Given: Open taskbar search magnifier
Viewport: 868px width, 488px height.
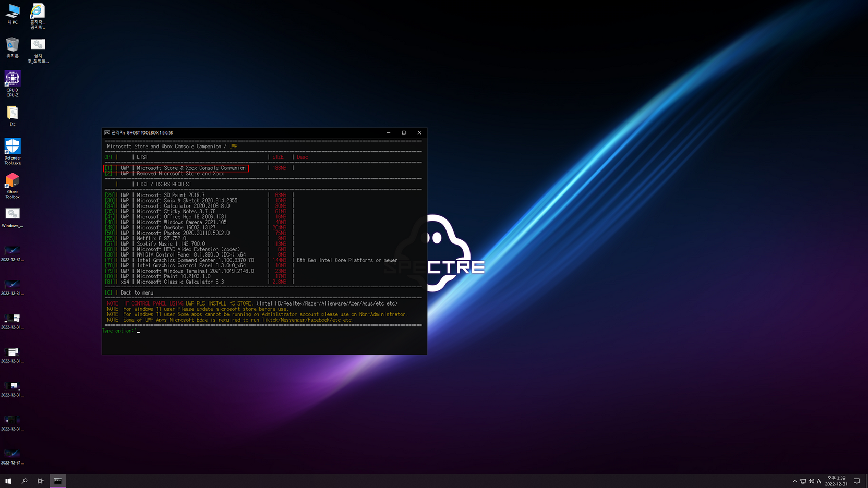Looking at the screenshot, I should coord(25,481).
